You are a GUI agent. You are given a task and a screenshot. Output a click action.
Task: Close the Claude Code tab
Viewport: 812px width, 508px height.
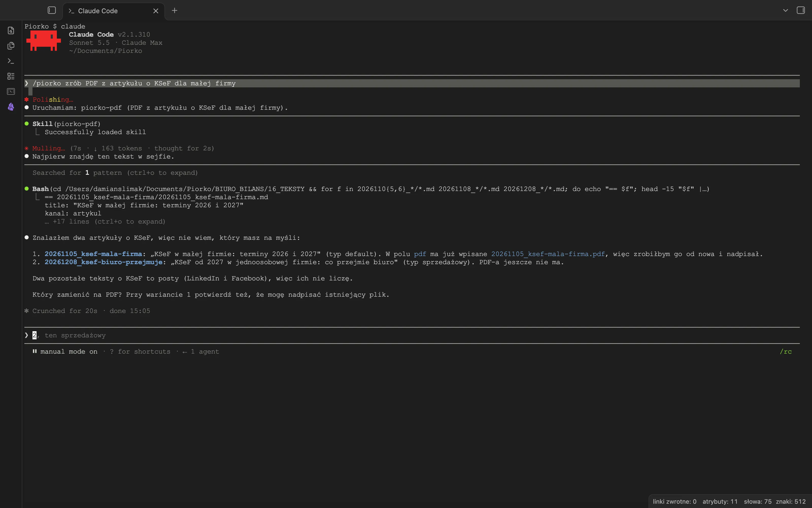click(156, 11)
